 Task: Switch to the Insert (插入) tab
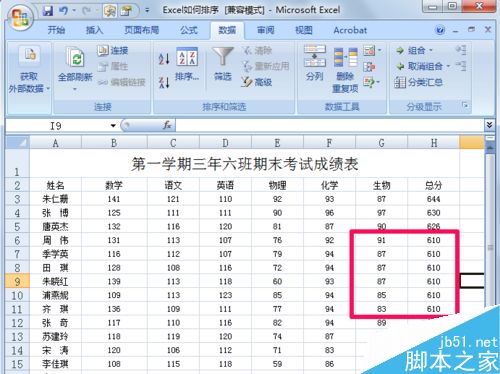tap(94, 30)
